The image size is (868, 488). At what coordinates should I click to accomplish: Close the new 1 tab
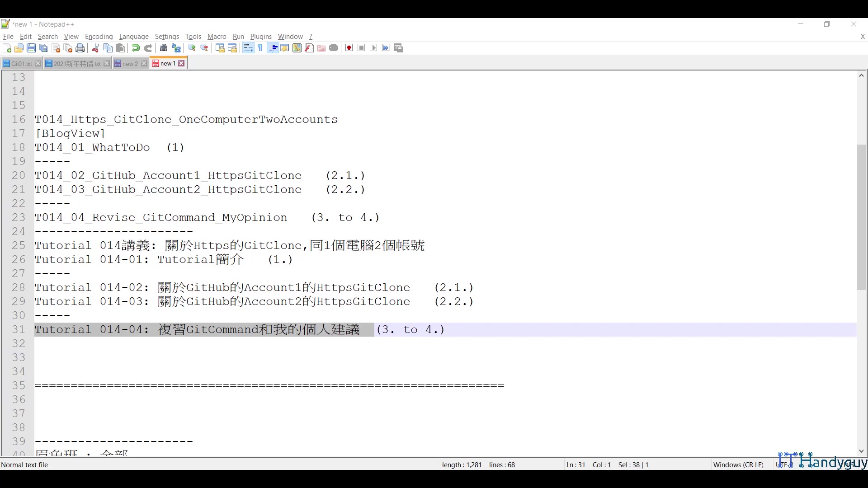point(181,64)
